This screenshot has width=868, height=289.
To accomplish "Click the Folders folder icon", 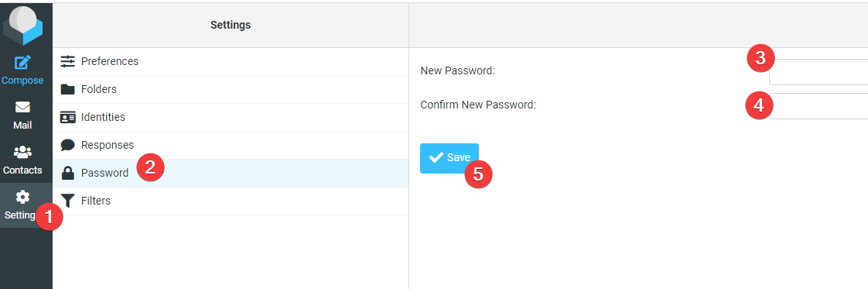I will click(x=67, y=89).
